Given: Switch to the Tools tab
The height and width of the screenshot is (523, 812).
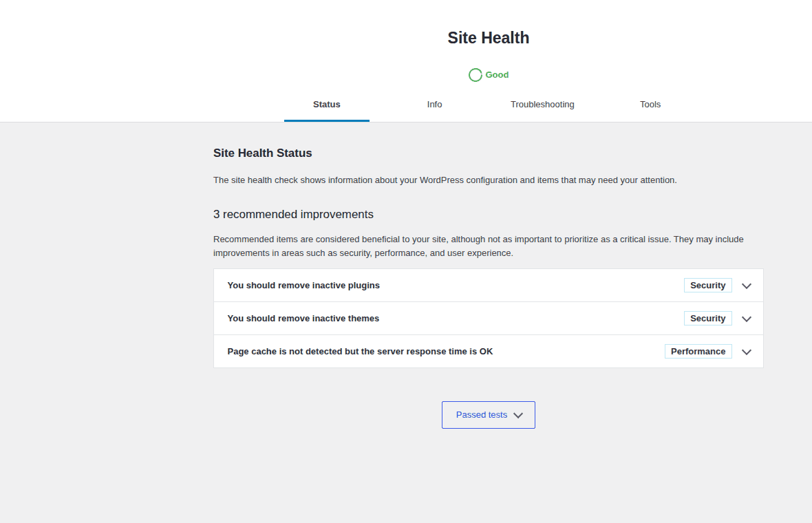Looking at the screenshot, I should (650, 105).
